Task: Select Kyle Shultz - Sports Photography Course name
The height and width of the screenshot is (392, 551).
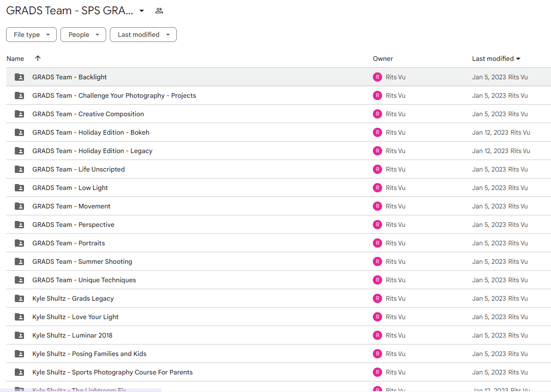Action: tap(113, 372)
